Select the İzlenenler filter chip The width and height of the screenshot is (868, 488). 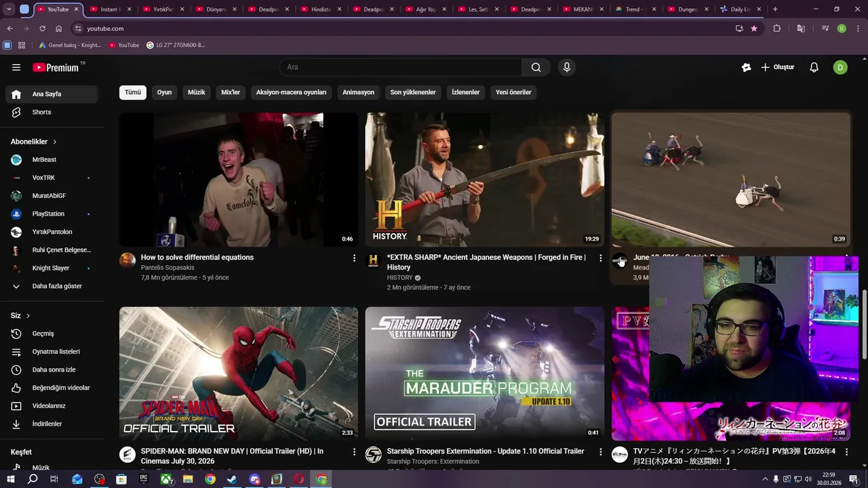(x=466, y=92)
